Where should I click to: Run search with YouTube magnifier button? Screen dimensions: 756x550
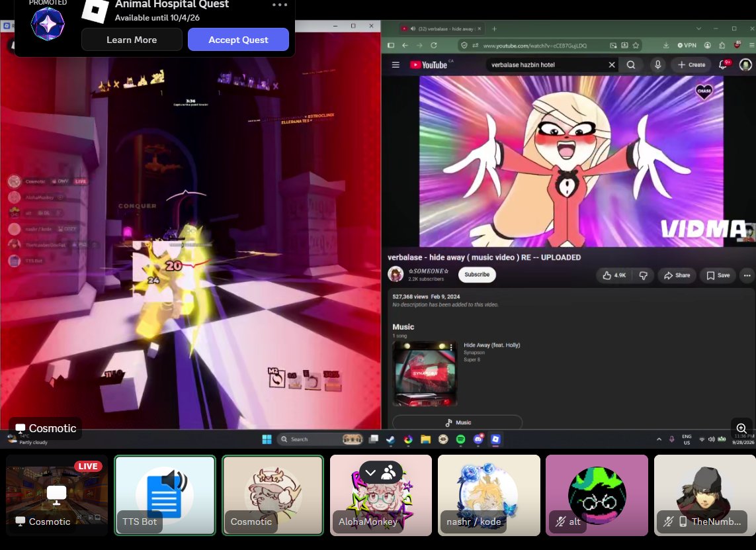[630, 65]
